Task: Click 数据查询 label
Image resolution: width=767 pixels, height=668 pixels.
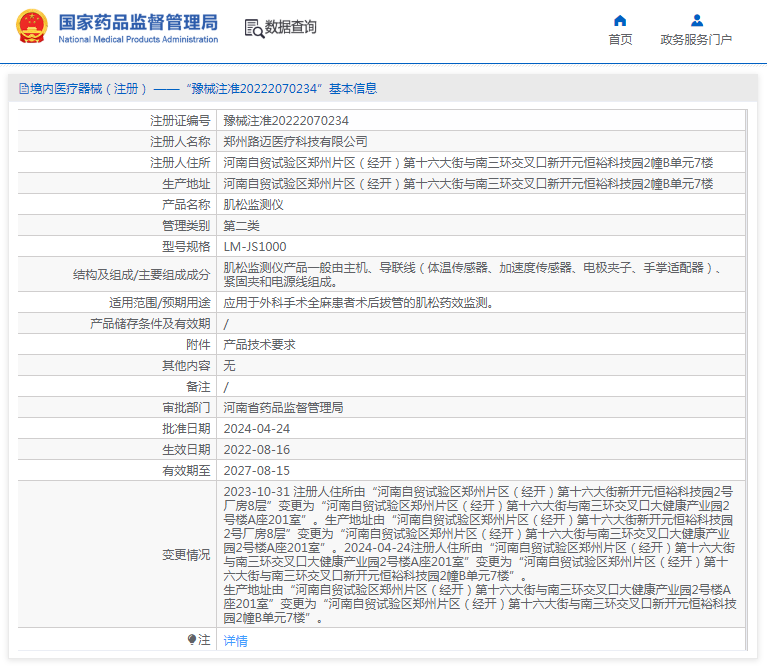Action: [x=291, y=27]
